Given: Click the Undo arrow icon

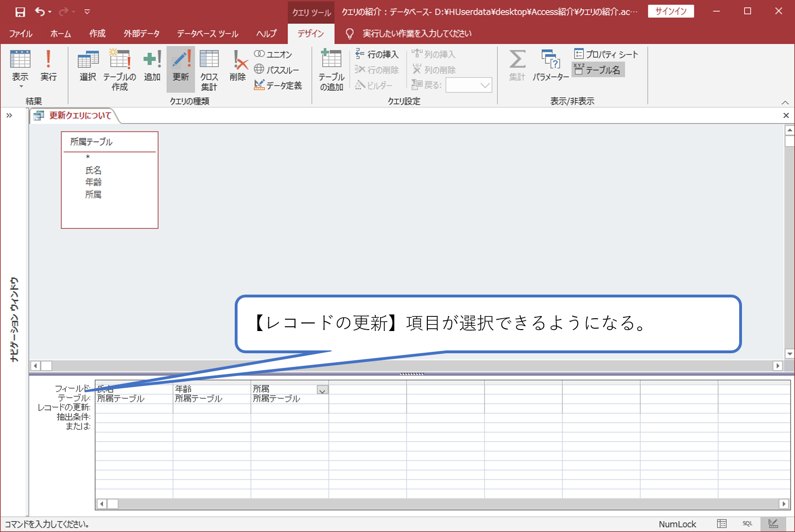Looking at the screenshot, I should [40, 12].
